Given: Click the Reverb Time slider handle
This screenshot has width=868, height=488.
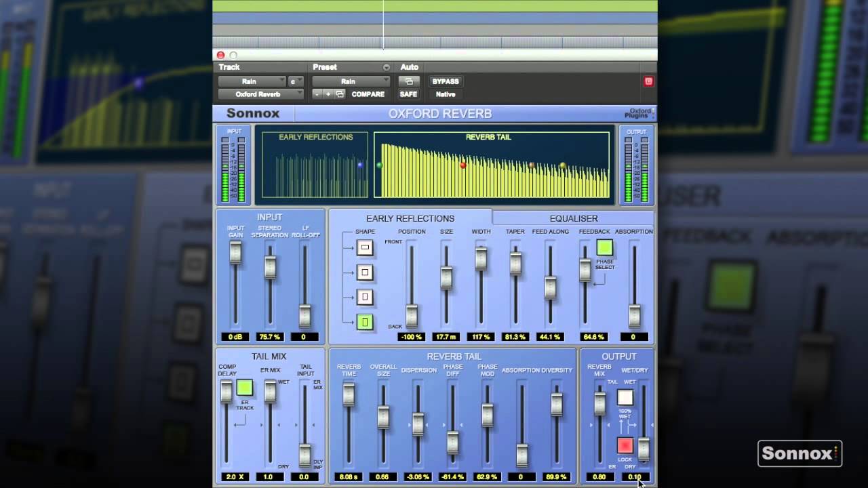Looking at the screenshot, I should point(349,394).
